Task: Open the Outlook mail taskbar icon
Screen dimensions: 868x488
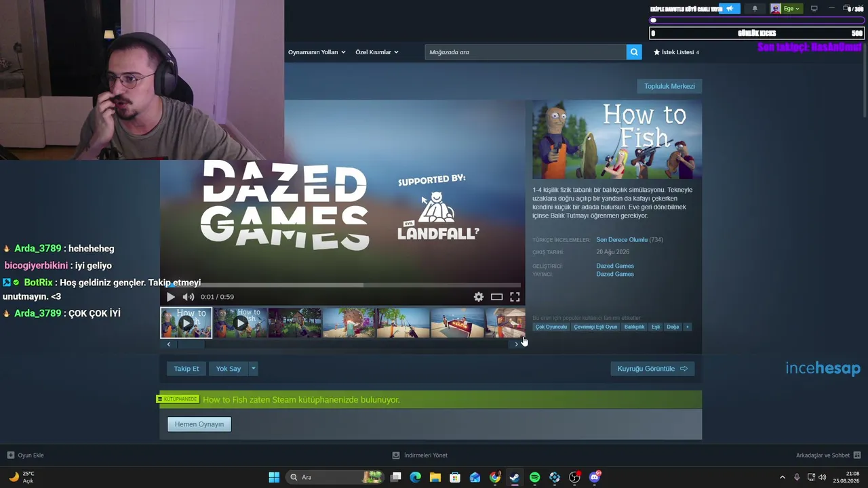Action: [475, 477]
